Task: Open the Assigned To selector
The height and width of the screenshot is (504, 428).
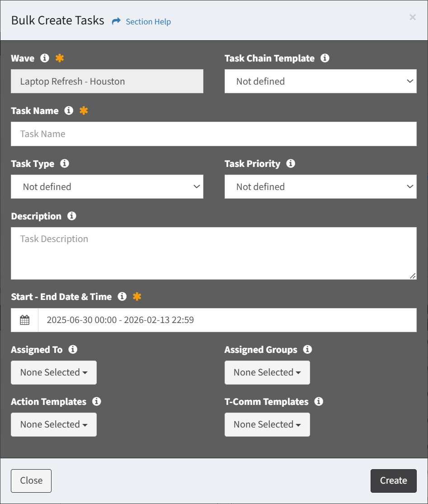Action: click(54, 372)
